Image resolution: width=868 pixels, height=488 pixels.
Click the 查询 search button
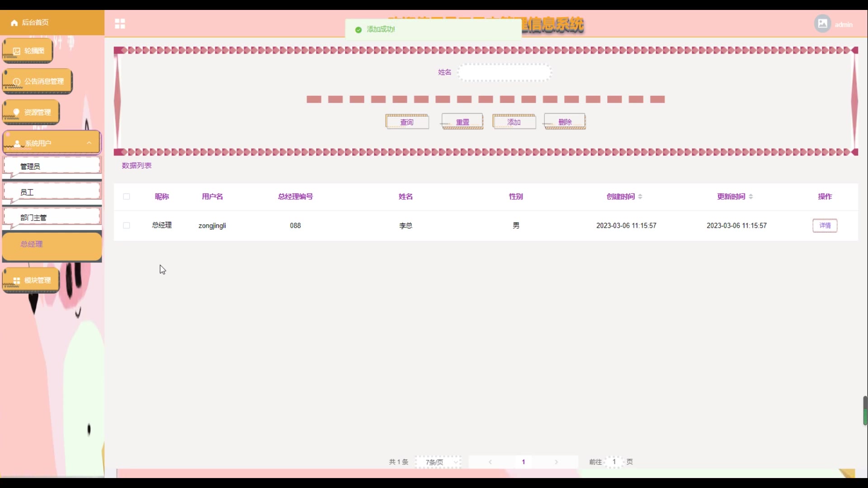[x=407, y=122]
